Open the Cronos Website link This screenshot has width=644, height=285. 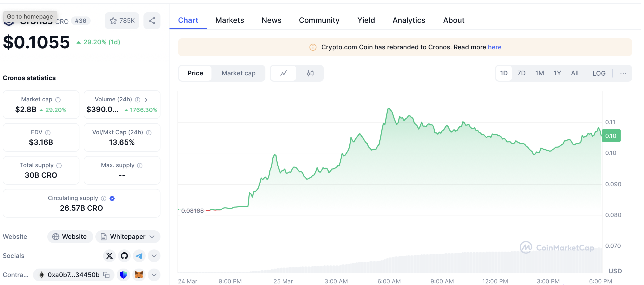point(70,237)
